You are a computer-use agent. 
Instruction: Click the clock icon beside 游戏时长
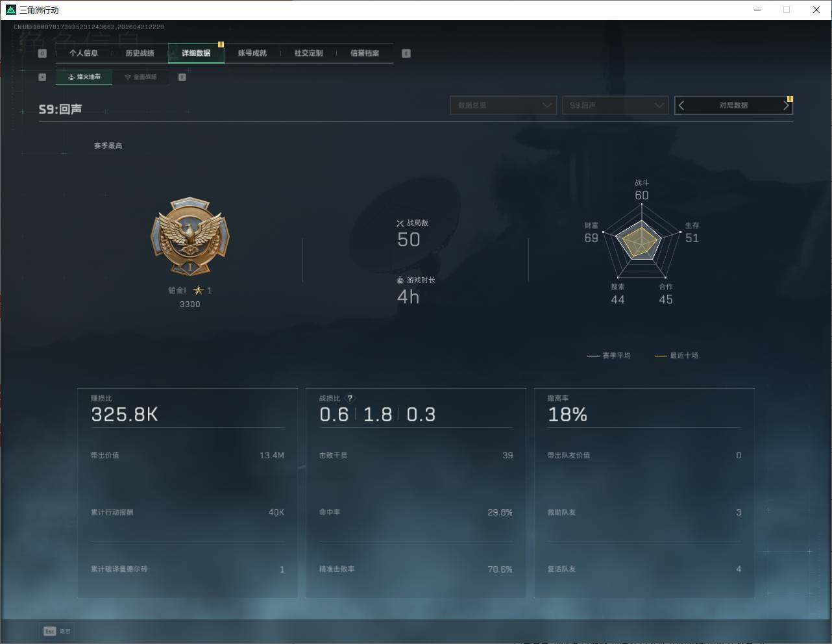[400, 280]
